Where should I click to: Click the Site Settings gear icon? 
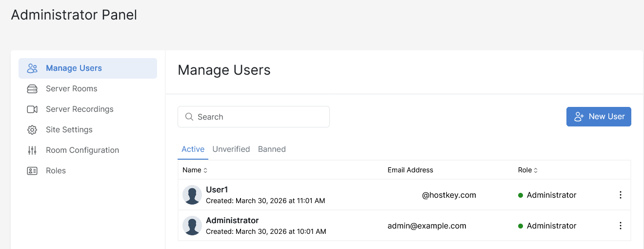point(32,130)
